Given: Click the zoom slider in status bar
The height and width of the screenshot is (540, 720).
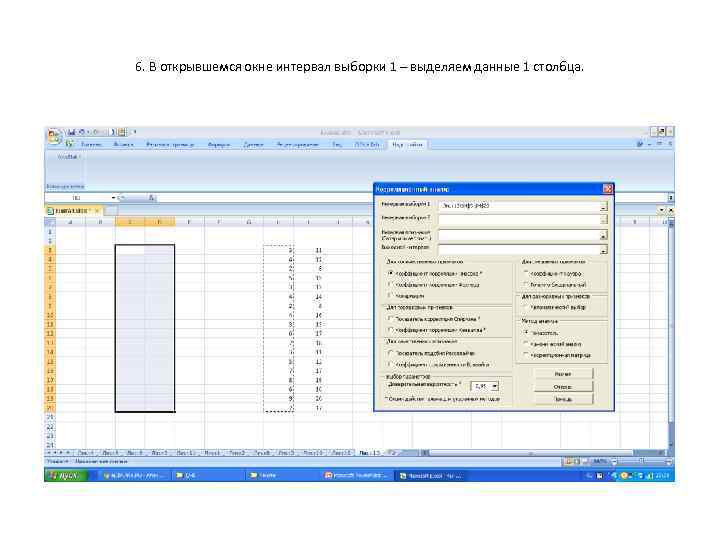Looking at the screenshot, I should (x=641, y=461).
